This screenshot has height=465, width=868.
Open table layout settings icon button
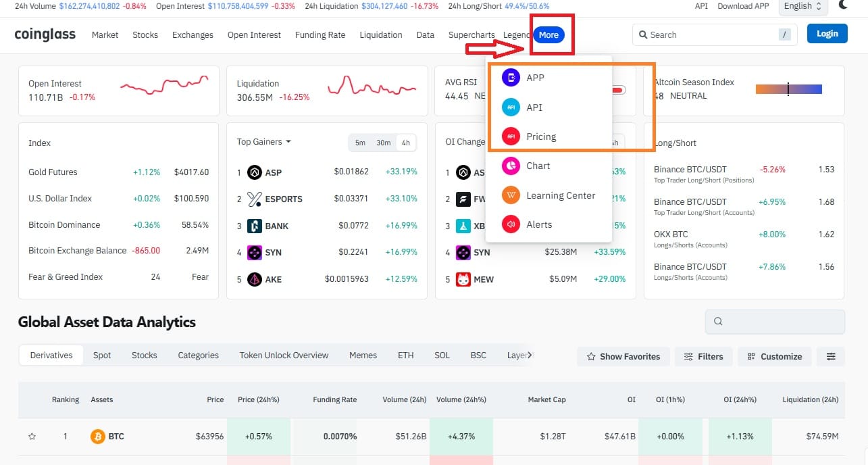[x=831, y=356]
